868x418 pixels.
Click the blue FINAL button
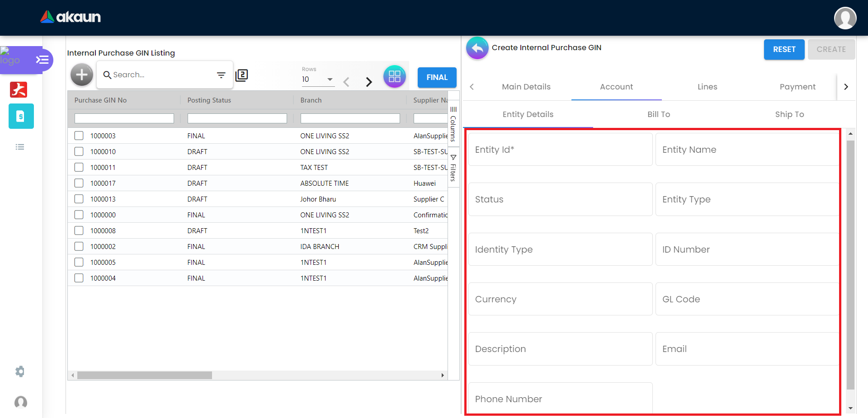point(437,77)
